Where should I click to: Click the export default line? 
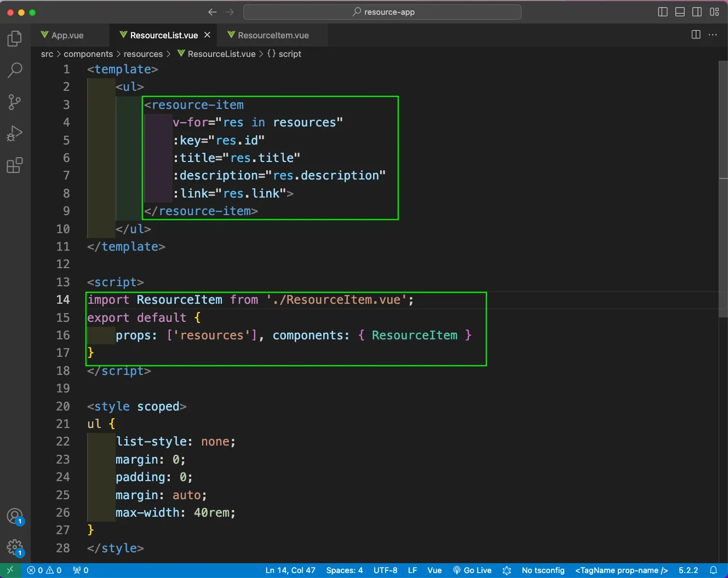tap(144, 317)
